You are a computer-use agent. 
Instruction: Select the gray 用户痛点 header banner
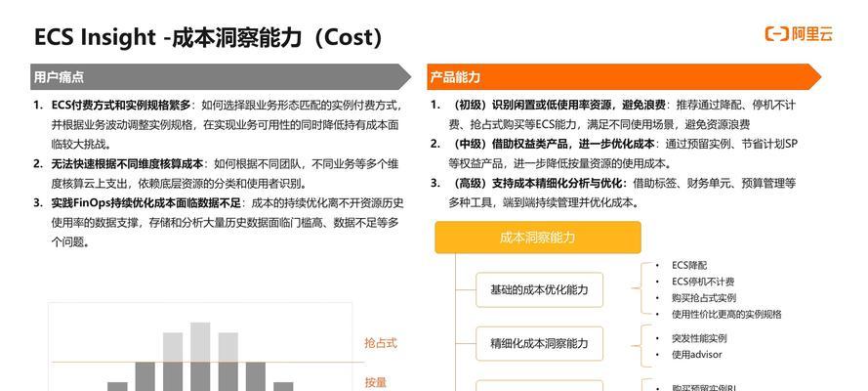point(221,77)
